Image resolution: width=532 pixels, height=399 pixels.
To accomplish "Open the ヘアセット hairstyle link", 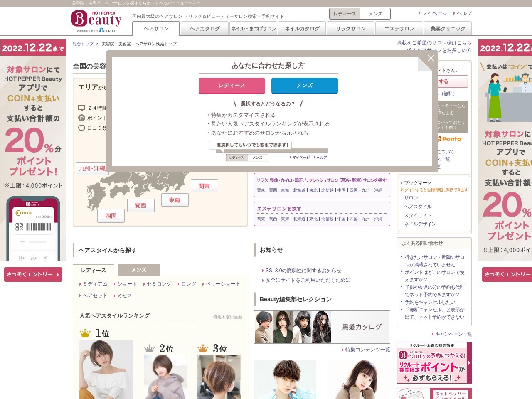I will tap(95, 296).
